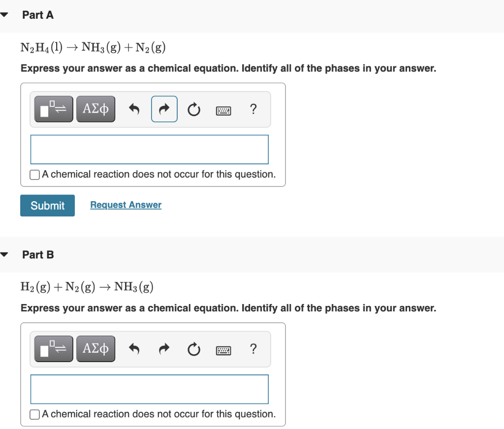Reset the Part B answer with the reset icon
This screenshot has width=504, height=429.
pos(193,349)
